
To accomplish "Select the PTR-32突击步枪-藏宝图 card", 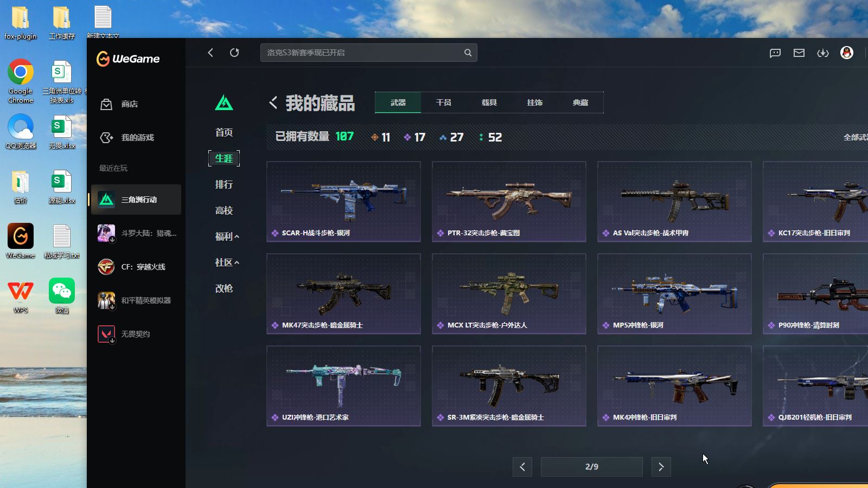I will click(x=509, y=202).
